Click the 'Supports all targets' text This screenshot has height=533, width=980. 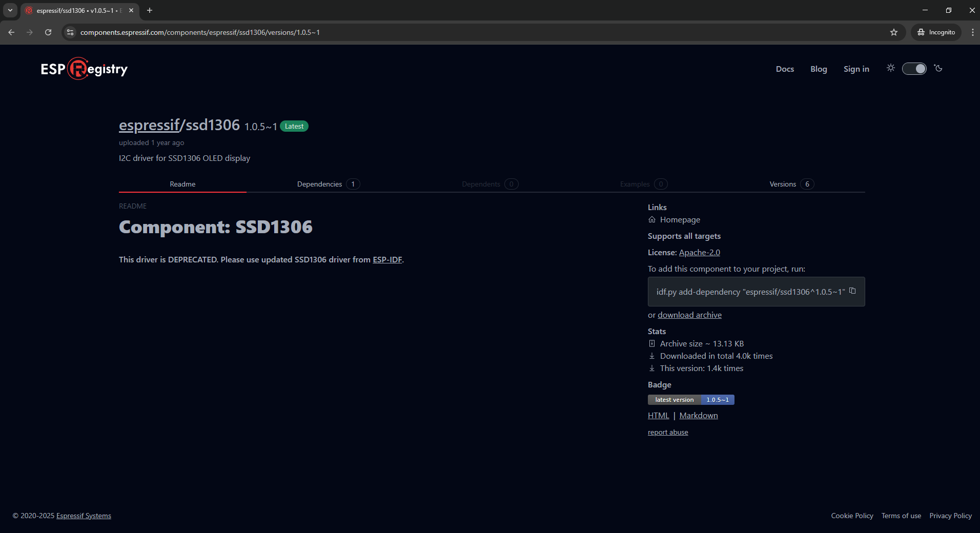(684, 236)
